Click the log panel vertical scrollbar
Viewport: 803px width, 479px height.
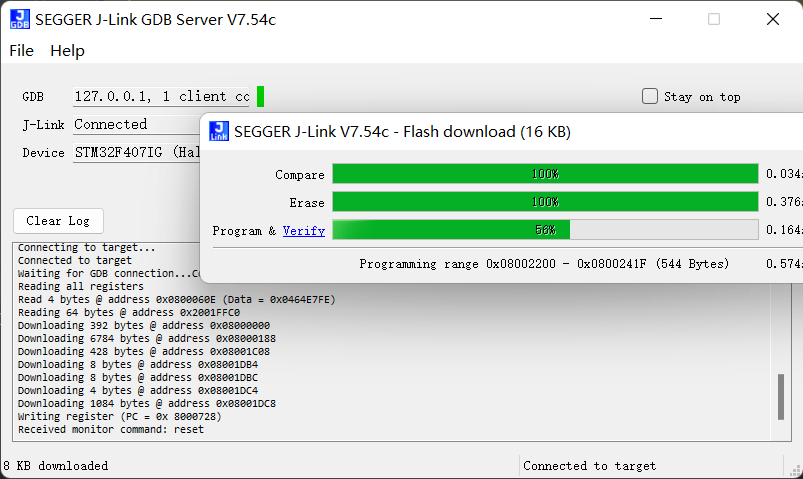point(781,396)
